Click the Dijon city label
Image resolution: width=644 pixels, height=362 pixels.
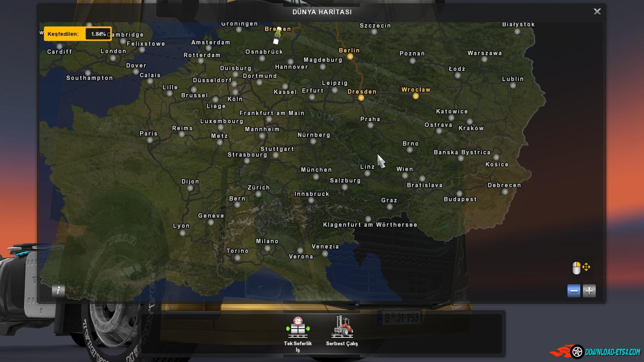190,182
